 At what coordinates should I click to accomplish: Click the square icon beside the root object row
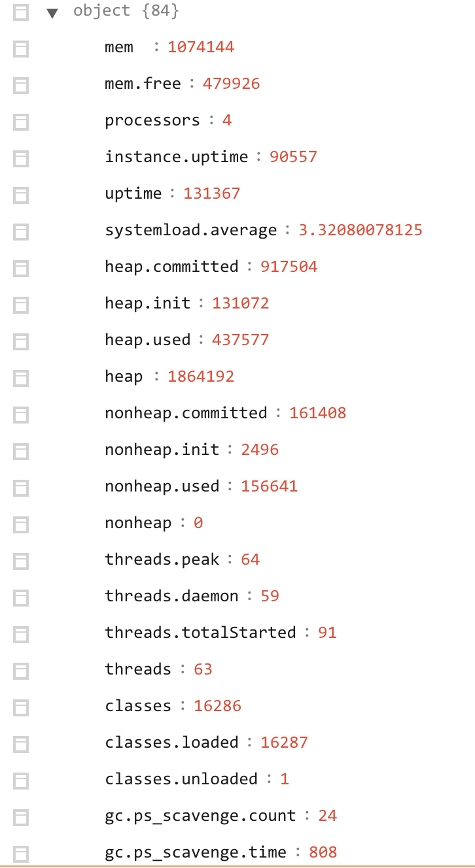[x=21, y=12]
